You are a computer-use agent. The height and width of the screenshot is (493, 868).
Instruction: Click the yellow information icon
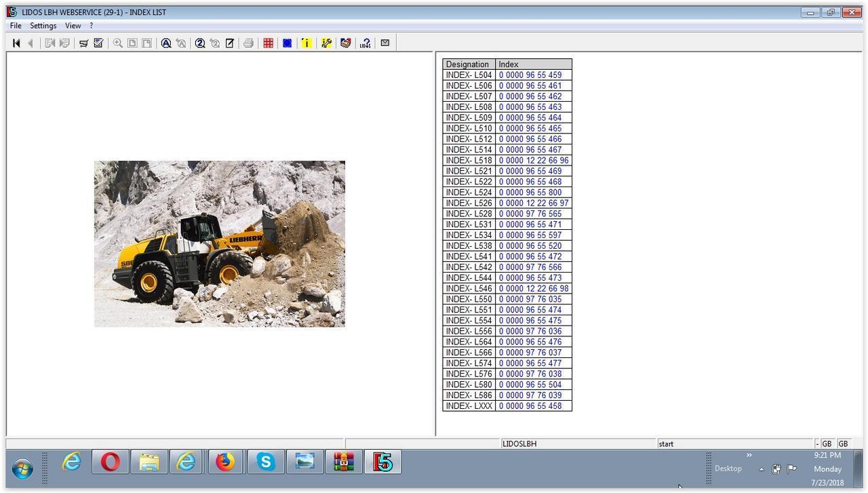click(x=306, y=43)
